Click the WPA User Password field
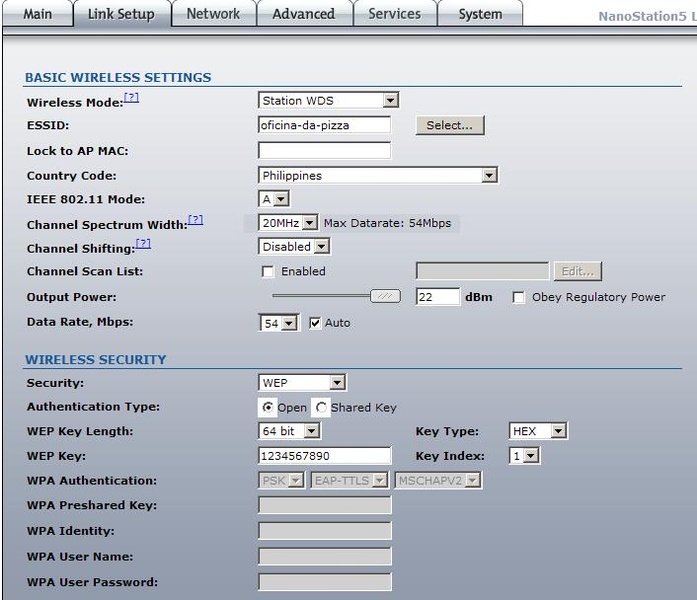This screenshot has width=697, height=600. (325, 582)
